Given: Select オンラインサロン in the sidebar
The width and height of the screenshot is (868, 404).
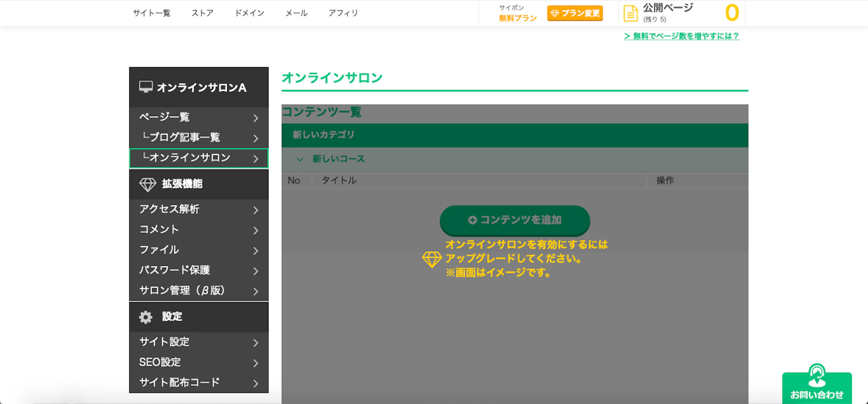Looking at the screenshot, I should 189,158.
